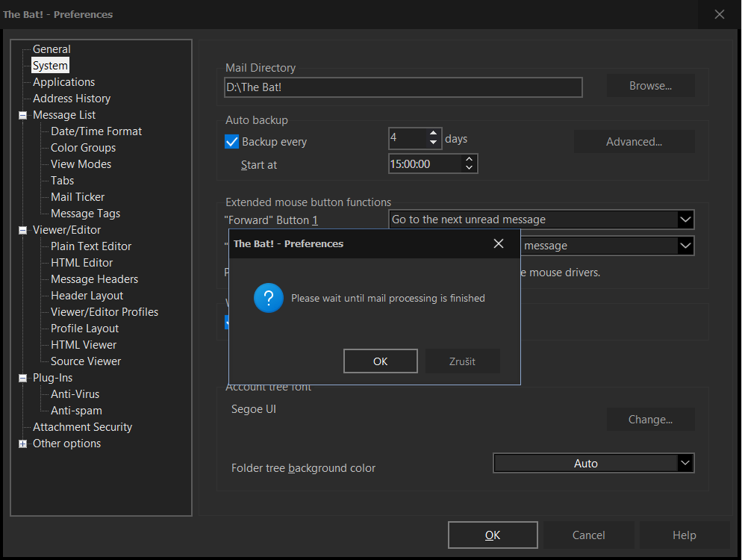Open the Folder tree background color dropdown
Viewport: 742px width, 560px height.
(x=685, y=463)
